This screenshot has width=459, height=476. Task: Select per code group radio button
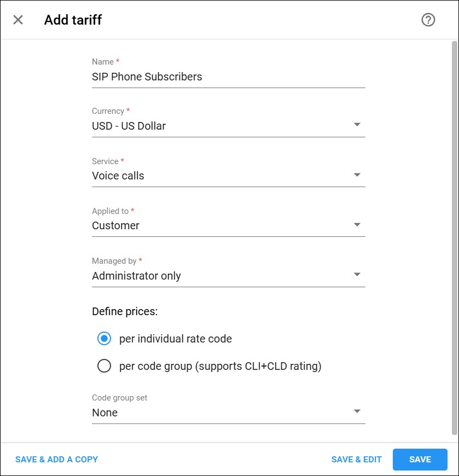[x=104, y=366]
